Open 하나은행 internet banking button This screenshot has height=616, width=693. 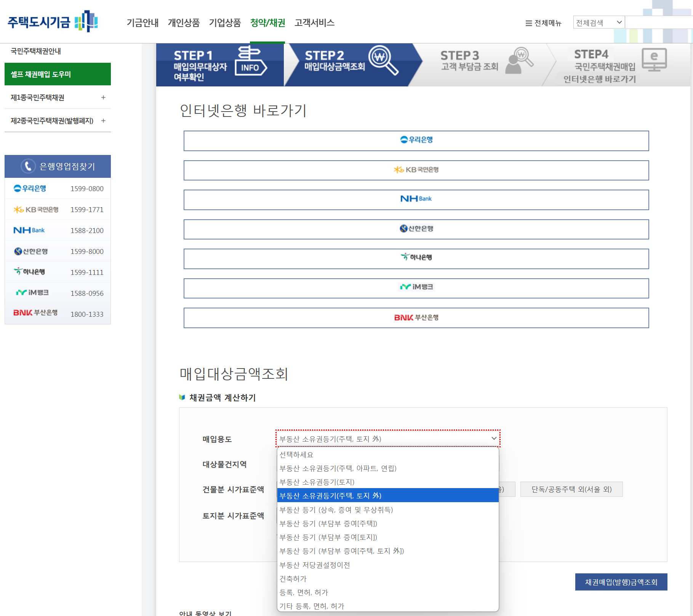416,259
